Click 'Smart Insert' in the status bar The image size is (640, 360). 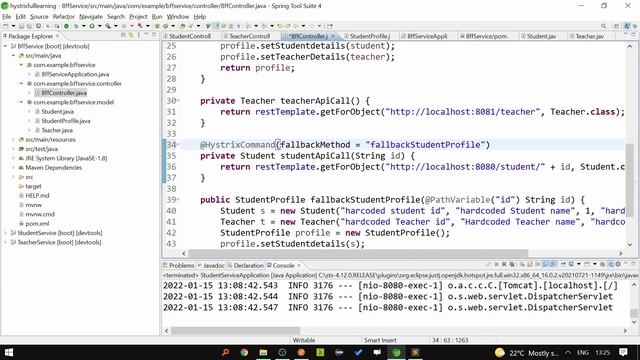[380, 340]
